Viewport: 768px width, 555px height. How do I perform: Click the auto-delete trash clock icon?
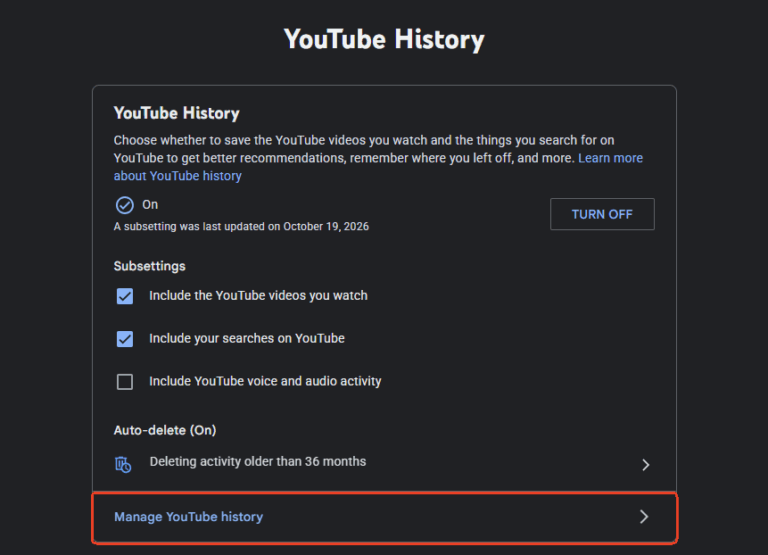pyautogui.click(x=123, y=464)
